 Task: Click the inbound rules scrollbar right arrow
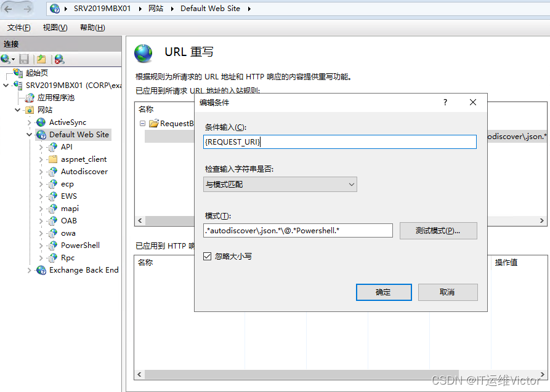click(x=542, y=220)
